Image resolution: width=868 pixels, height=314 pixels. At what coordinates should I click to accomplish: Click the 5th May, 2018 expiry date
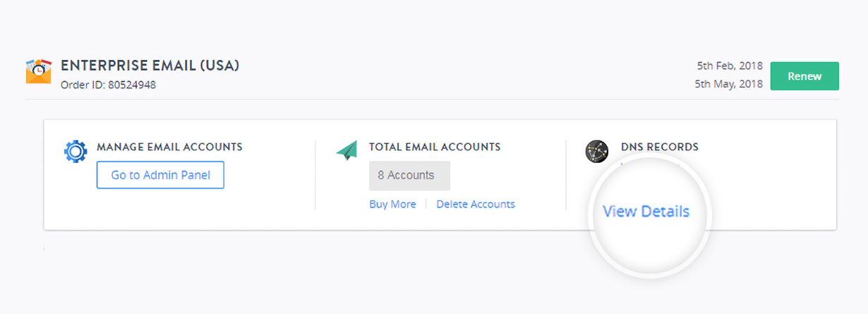(729, 83)
